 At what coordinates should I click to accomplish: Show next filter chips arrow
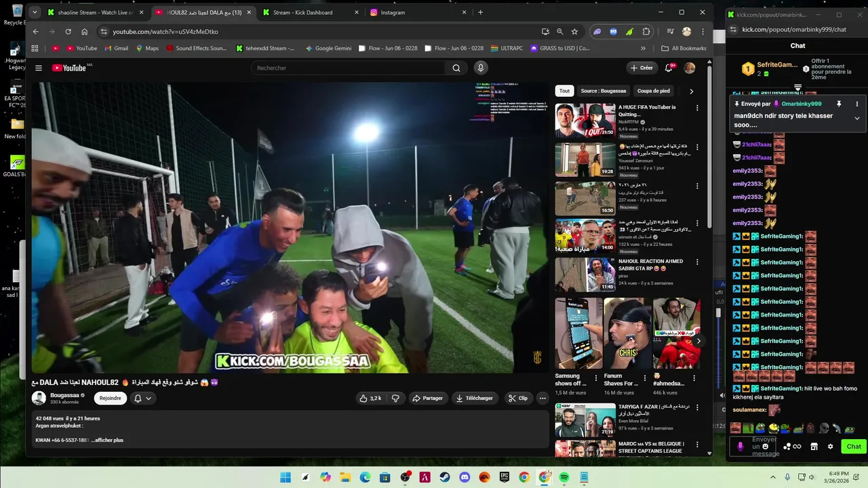tap(691, 91)
